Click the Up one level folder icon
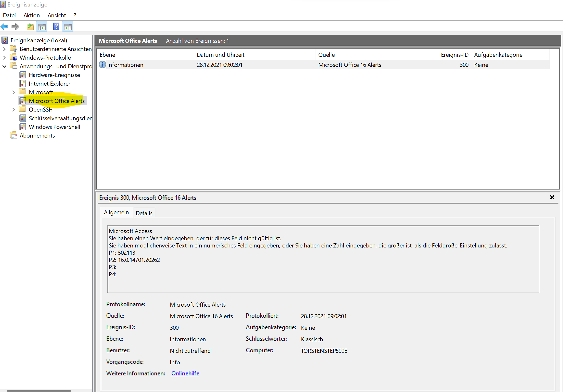Image resolution: width=563 pixels, height=392 pixels. [x=30, y=26]
